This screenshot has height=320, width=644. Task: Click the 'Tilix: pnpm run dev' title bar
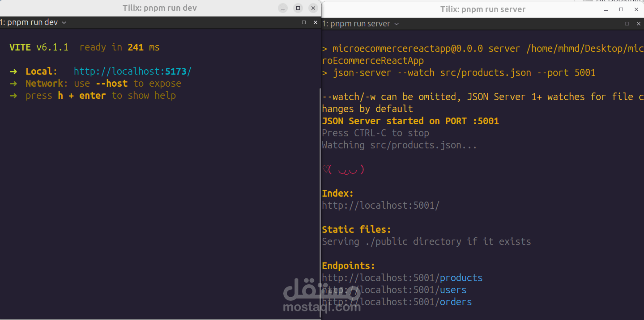tap(160, 8)
